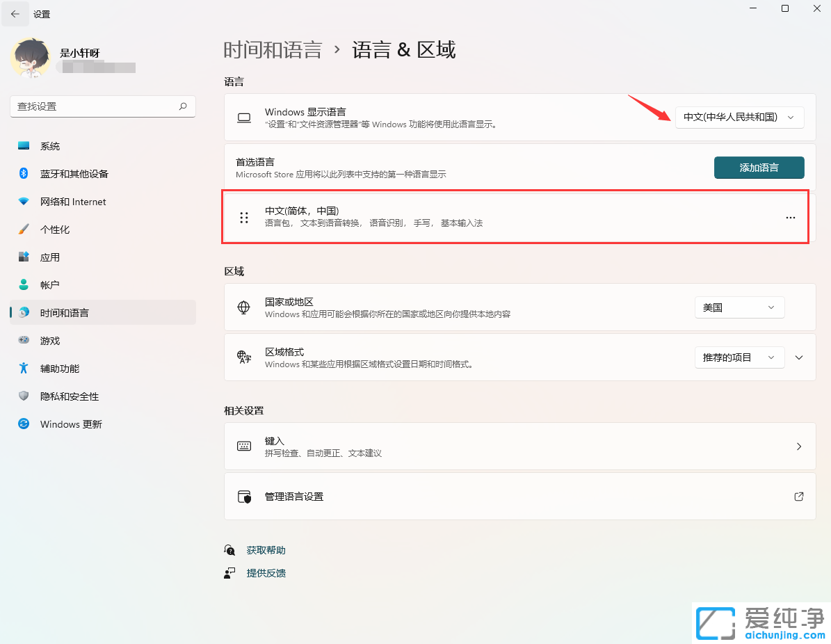The width and height of the screenshot is (831, 644).
Task: Click the Wi-Fi network icon
Action: click(24, 202)
